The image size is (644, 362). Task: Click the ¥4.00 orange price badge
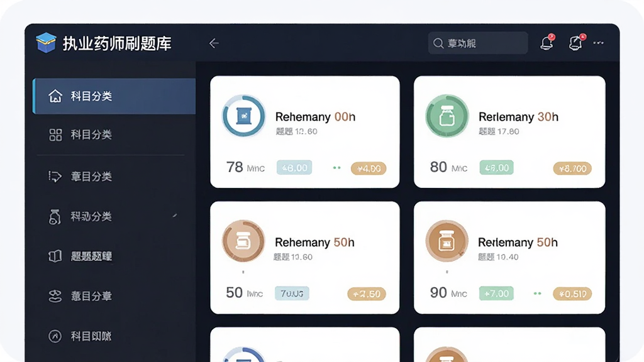[369, 168]
